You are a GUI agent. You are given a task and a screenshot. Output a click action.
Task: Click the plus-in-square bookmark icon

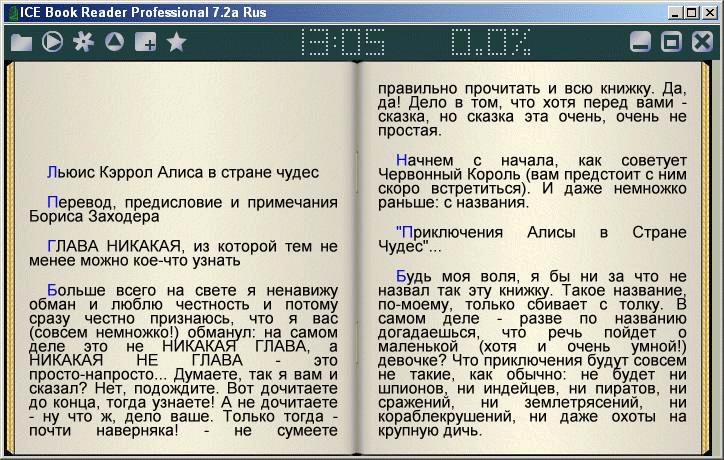(145, 42)
